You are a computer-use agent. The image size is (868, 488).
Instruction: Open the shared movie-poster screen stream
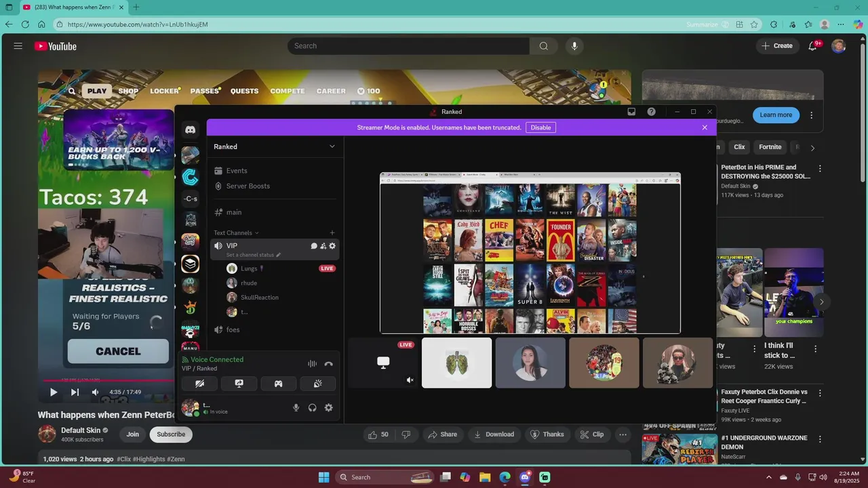point(530,253)
